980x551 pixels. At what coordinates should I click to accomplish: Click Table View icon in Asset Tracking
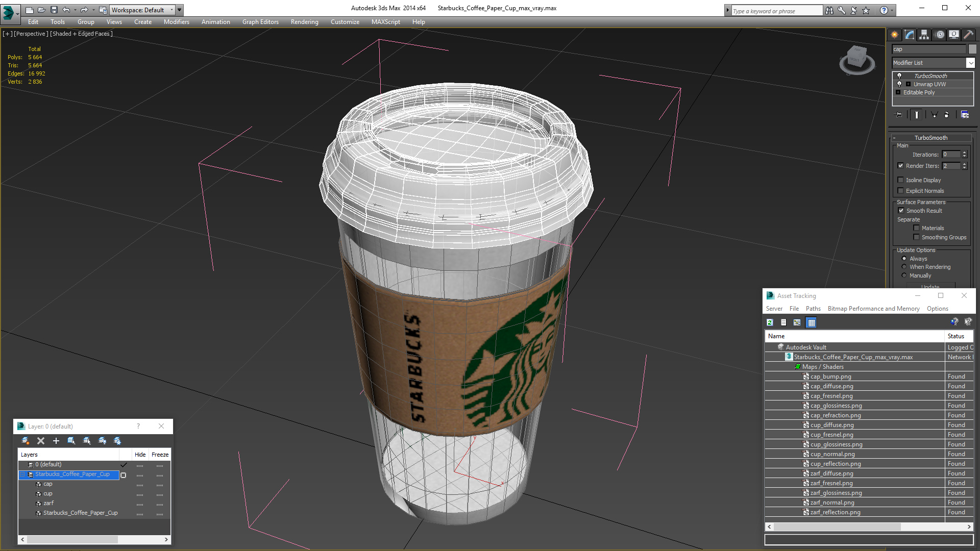812,322
